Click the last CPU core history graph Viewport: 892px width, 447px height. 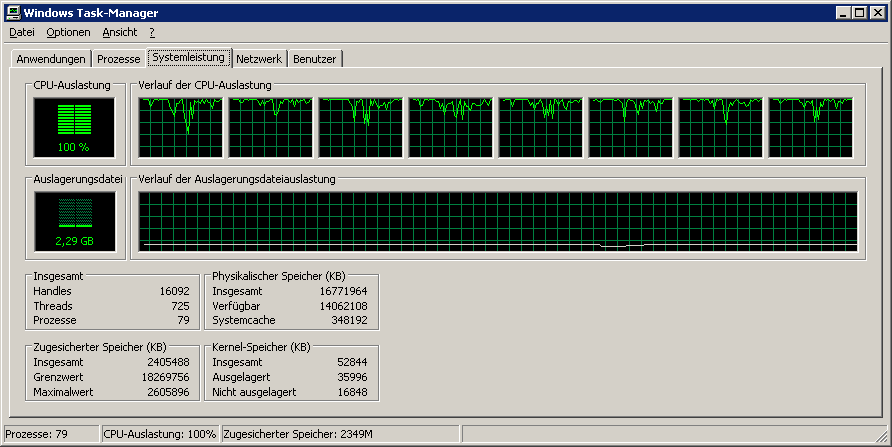click(x=810, y=129)
